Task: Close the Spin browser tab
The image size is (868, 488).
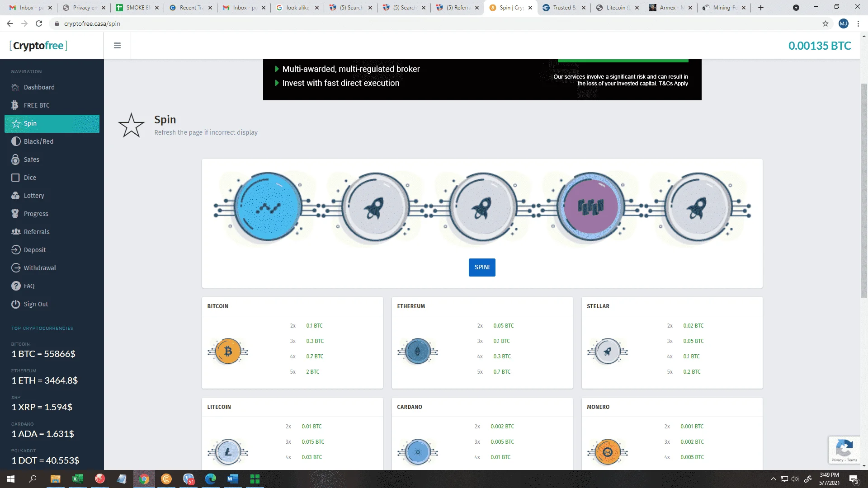Action: coord(530,8)
